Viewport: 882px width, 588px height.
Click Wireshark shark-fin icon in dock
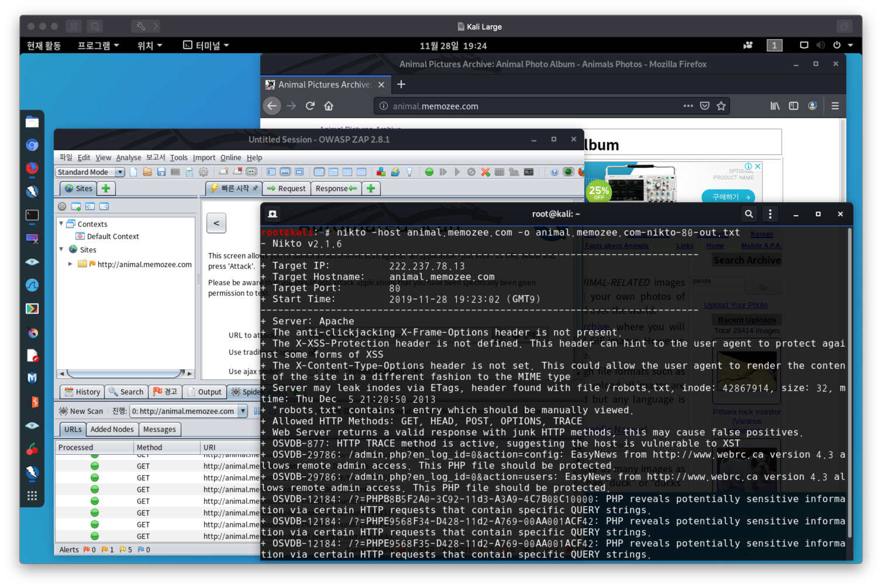(x=32, y=285)
